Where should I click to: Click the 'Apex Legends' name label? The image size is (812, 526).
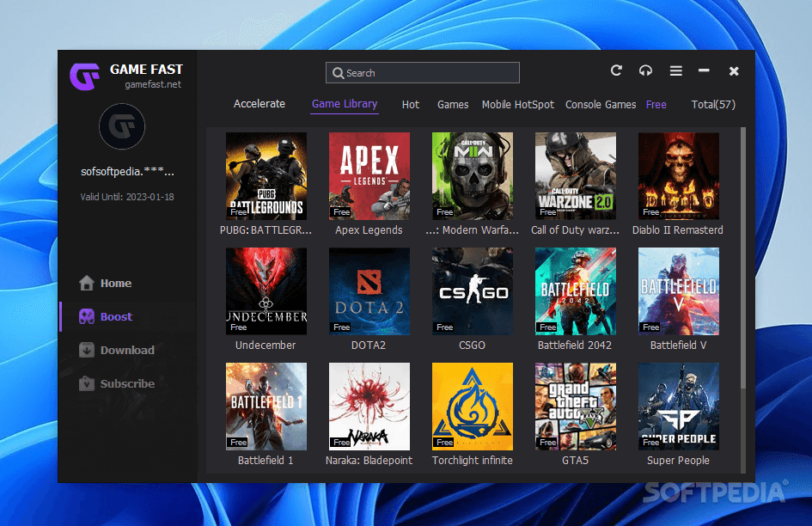[x=369, y=230]
